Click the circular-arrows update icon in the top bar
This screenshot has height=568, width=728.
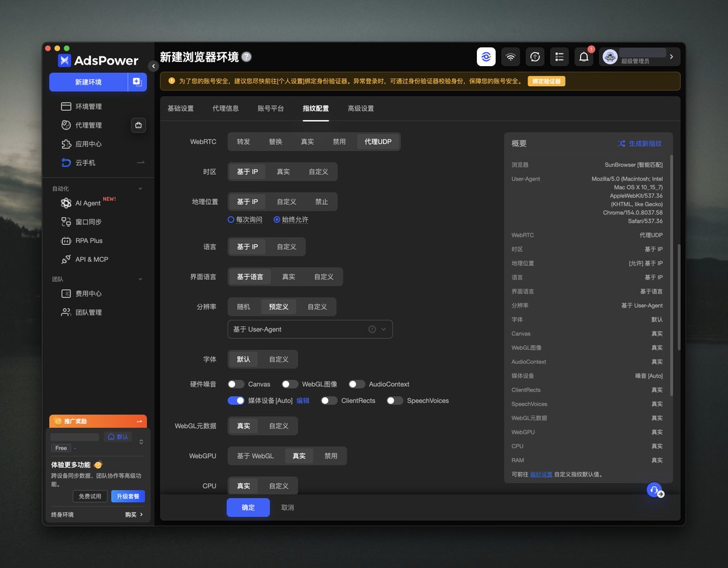[535, 56]
